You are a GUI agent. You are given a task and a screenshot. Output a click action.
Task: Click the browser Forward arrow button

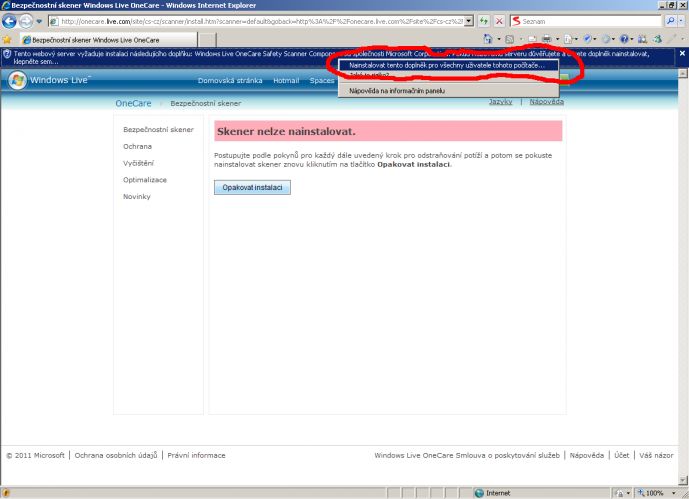coord(26,21)
